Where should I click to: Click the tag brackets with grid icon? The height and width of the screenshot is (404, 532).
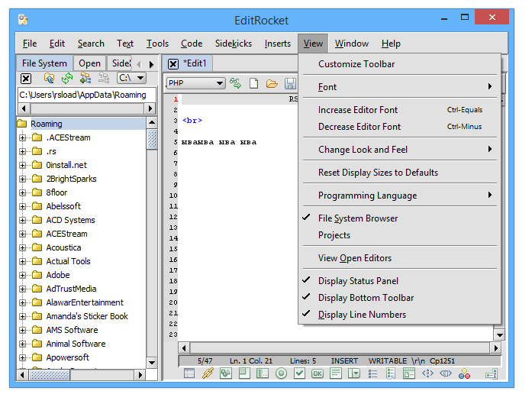[446, 373]
